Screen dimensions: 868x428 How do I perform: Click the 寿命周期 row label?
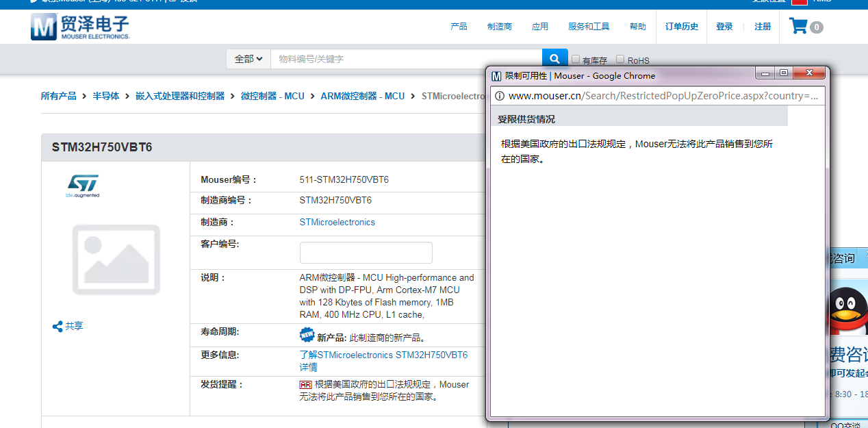click(220, 332)
